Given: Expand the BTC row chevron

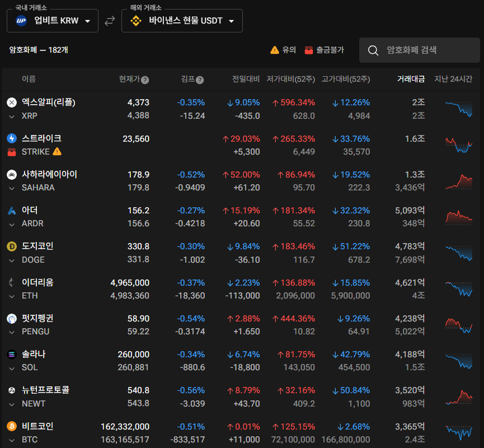Looking at the screenshot, I should [12, 440].
